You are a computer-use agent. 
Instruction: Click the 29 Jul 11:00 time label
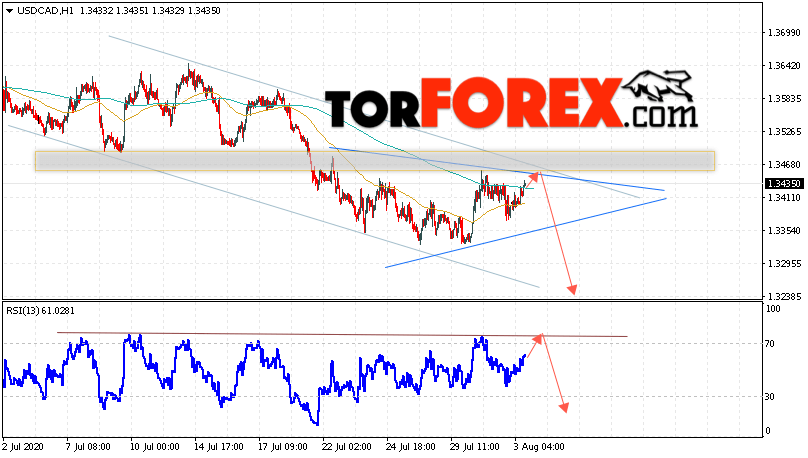pyautogui.click(x=474, y=447)
